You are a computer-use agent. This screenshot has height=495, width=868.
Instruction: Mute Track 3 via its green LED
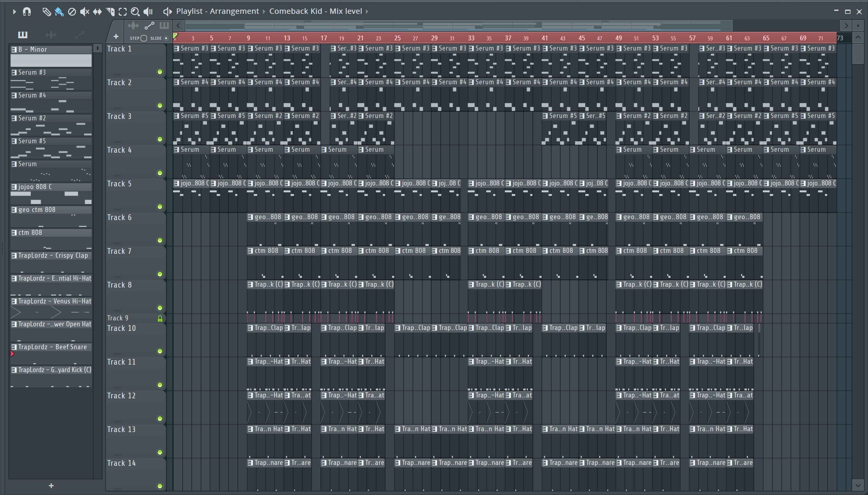coord(159,139)
